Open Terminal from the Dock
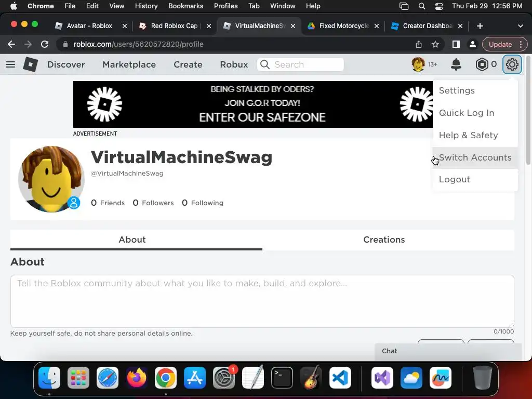532x399 pixels. pos(282,378)
